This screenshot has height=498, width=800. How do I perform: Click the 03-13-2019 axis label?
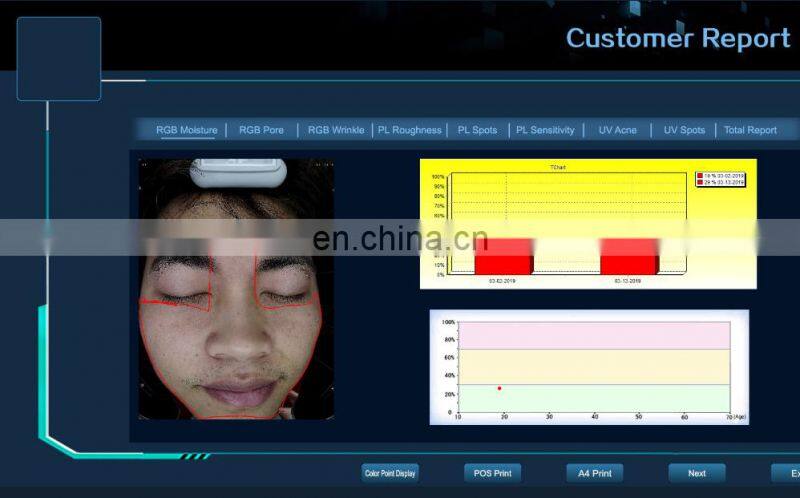[x=628, y=281]
